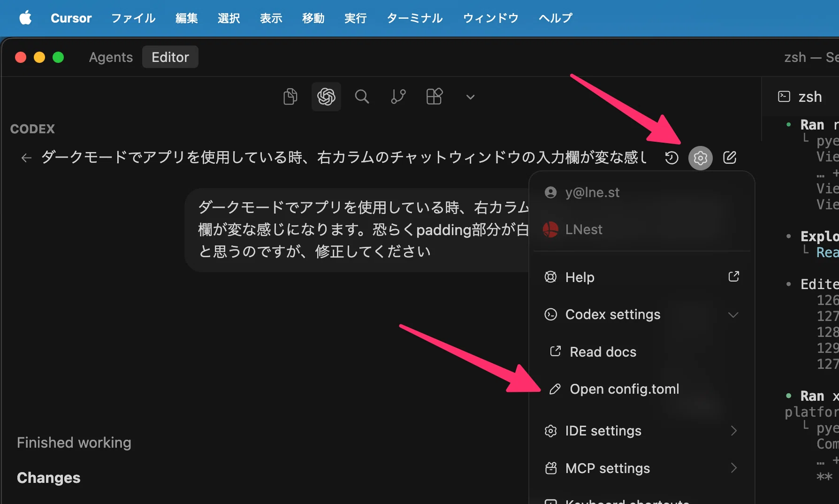This screenshot has height=504, width=839.
Task: Open the Extensions sidebar icon
Action: 434,97
